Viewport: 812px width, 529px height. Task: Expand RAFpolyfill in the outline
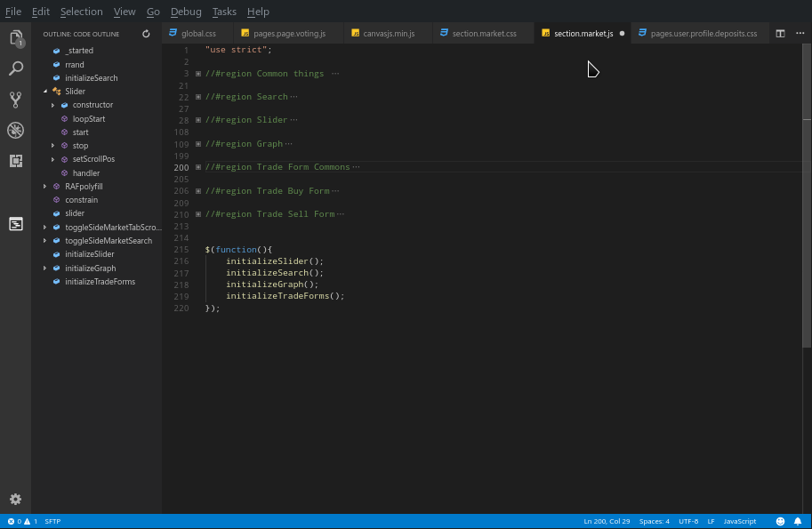click(45, 186)
